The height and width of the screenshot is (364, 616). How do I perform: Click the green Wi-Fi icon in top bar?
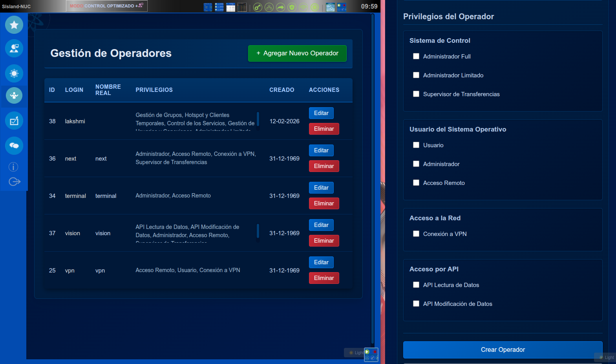pyautogui.click(x=303, y=7)
